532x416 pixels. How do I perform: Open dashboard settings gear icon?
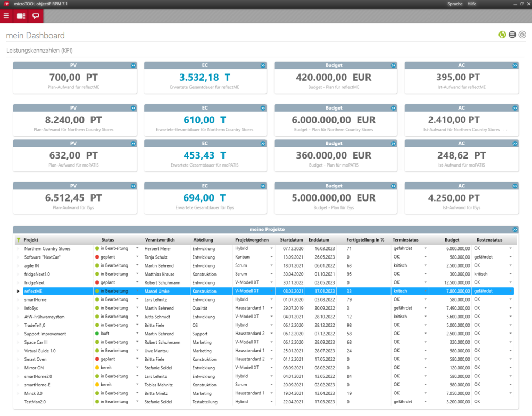[x=522, y=35]
